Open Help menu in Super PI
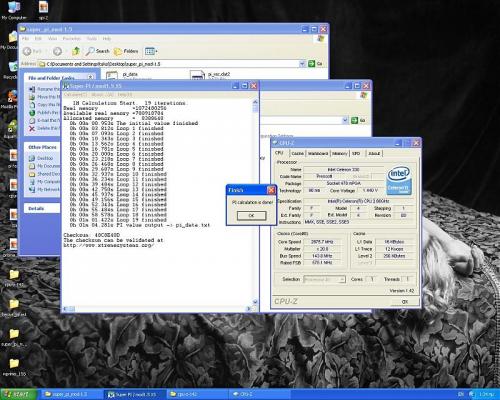Image resolution: width=500 pixels, height=400 pixels. [x=125, y=95]
